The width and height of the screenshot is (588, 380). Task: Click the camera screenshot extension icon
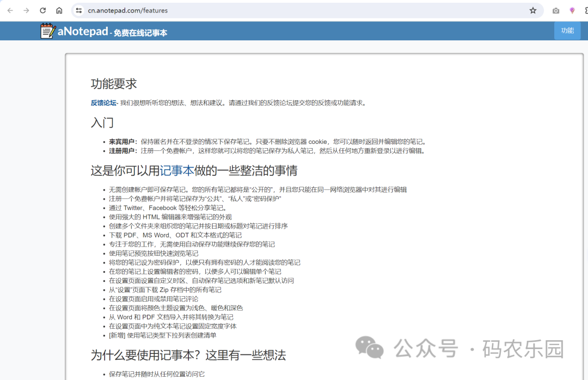[x=556, y=11]
